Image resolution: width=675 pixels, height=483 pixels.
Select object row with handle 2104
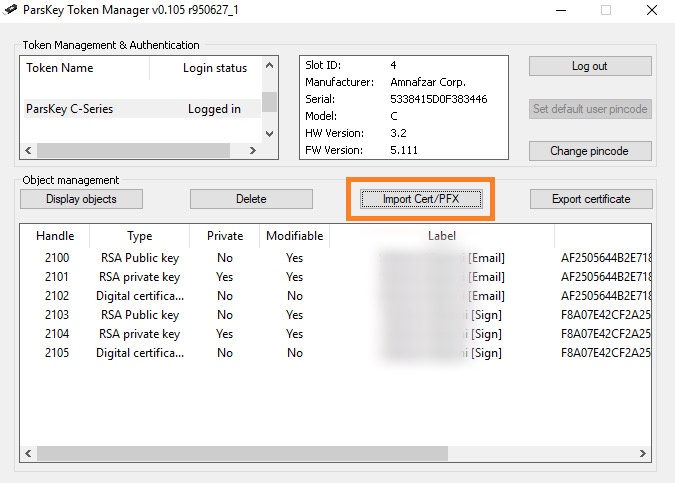pyautogui.click(x=336, y=334)
